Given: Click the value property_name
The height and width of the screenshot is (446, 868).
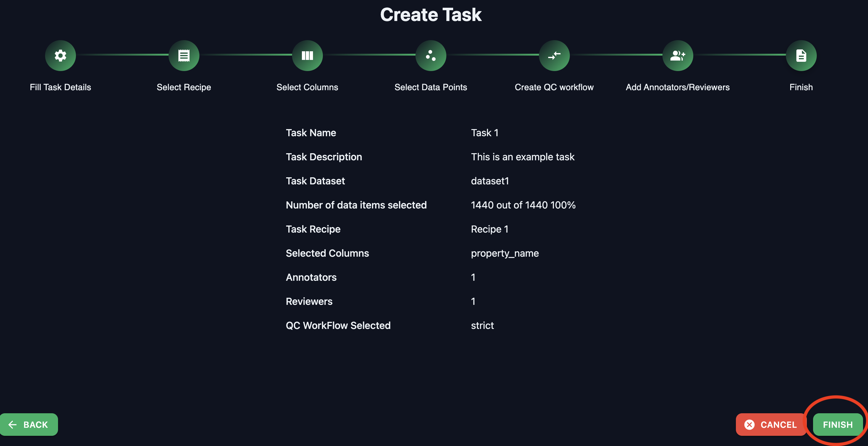Looking at the screenshot, I should (505, 254).
